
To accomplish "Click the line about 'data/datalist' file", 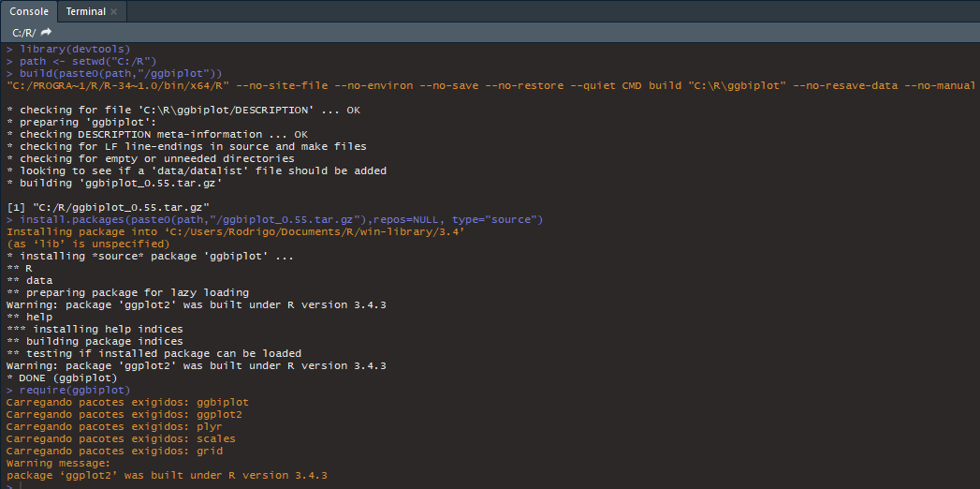I will coord(197,170).
